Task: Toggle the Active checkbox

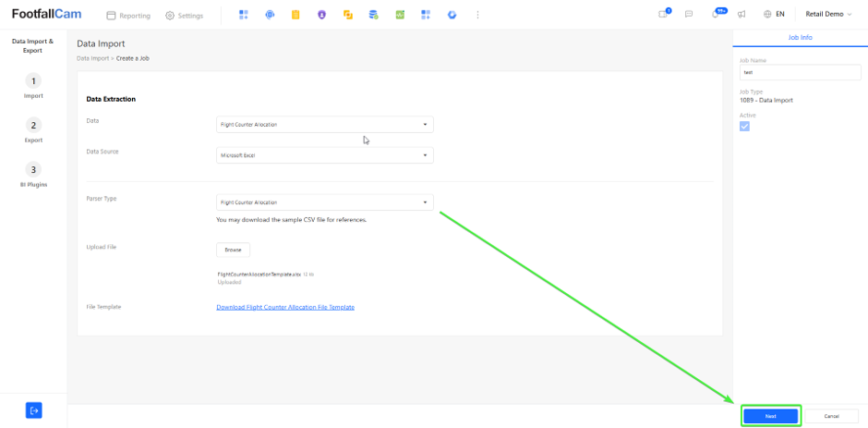Action: [744, 127]
